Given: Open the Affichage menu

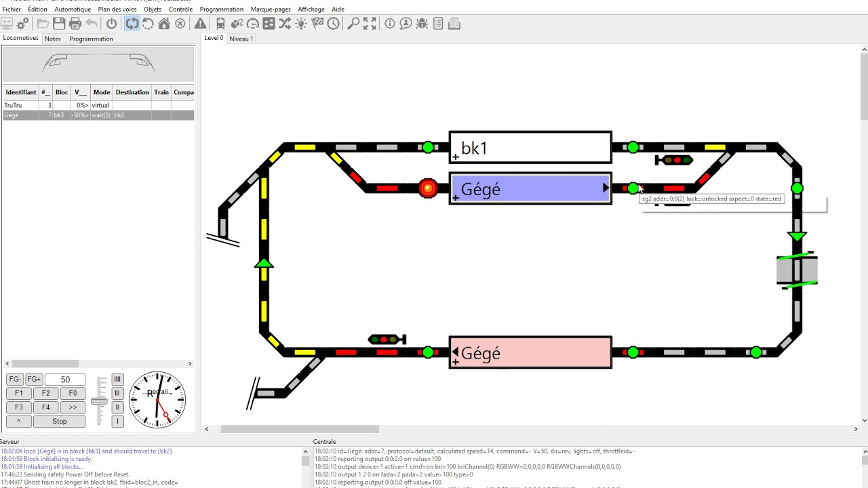Looking at the screenshot, I should (311, 9).
